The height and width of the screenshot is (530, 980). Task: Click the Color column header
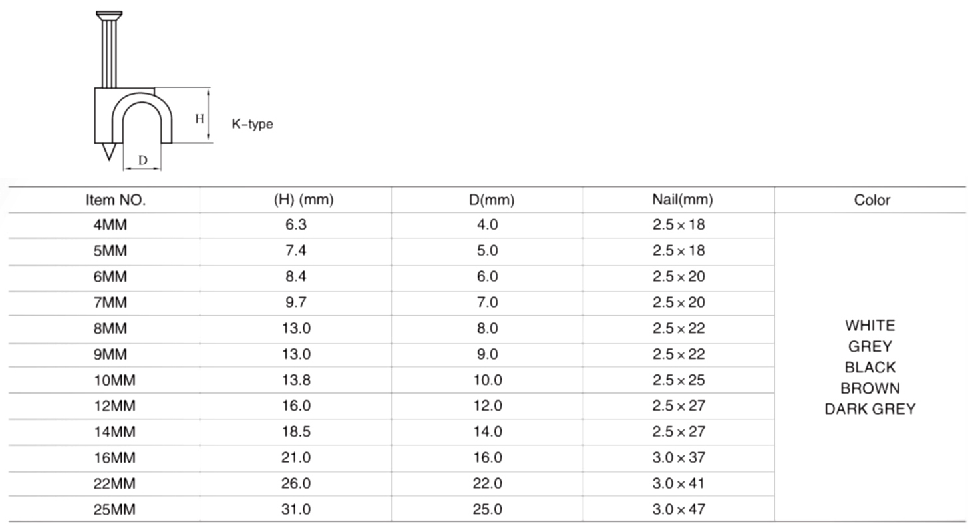(x=872, y=200)
